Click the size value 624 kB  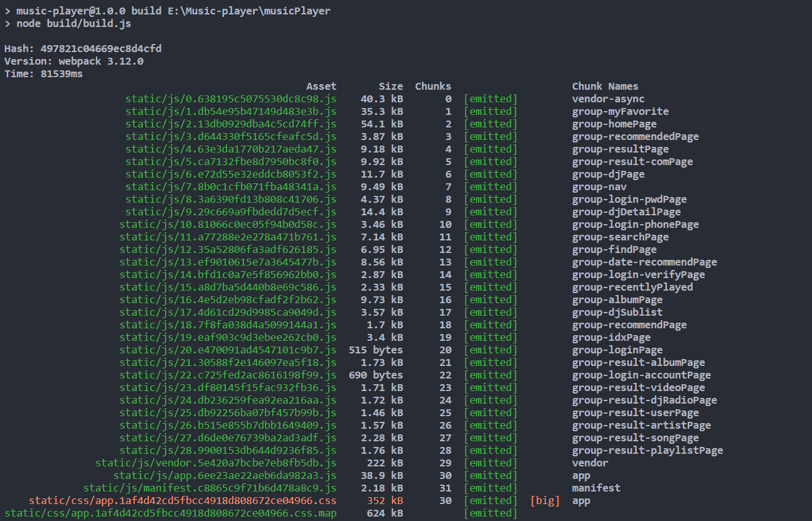point(385,513)
